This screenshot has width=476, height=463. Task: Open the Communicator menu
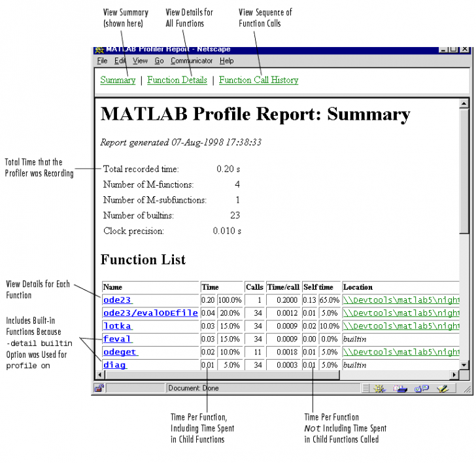coord(192,61)
